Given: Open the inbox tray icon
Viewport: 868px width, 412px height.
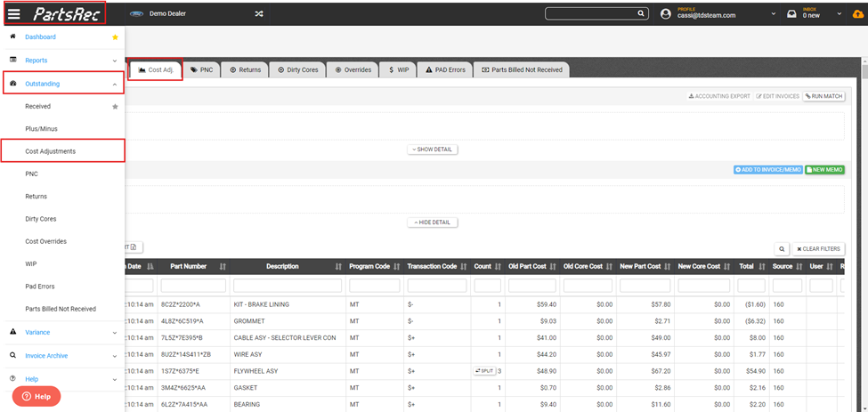Looking at the screenshot, I should [792, 14].
